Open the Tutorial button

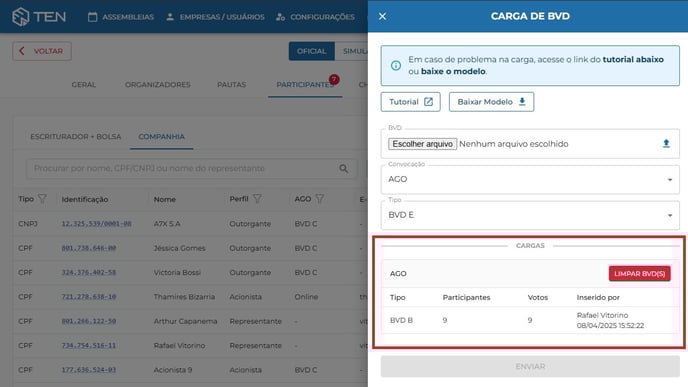(410, 102)
